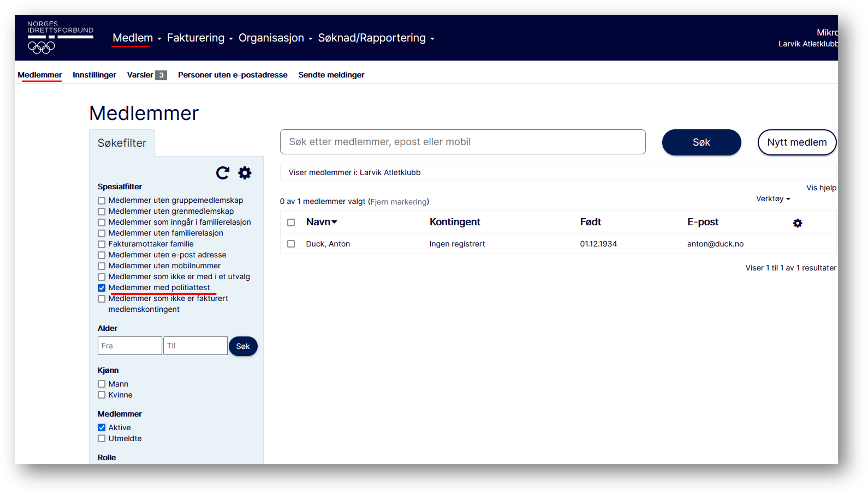Open member Duck, Anton
The image size is (868, 494).
coord(328,244)
